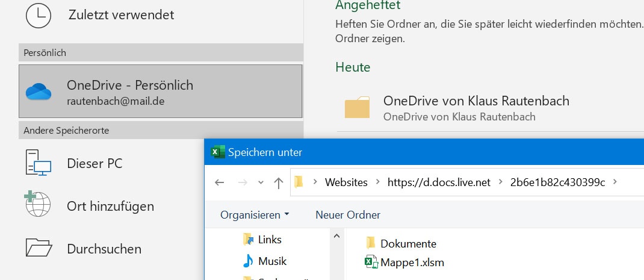Click the open folder icon for Durchsuchen
This screenshot has width=644, height=280.
[39, 247]
